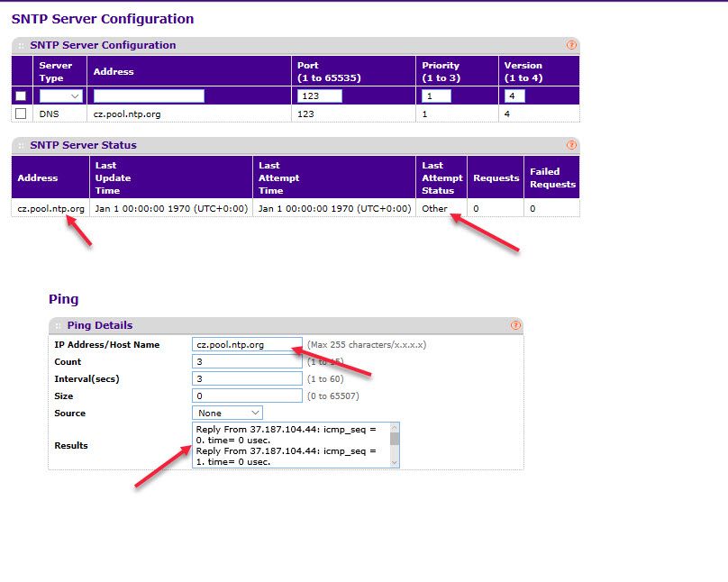Screen dimensions: 728x582
Task: Focus the Port number field
Action: 319,96
